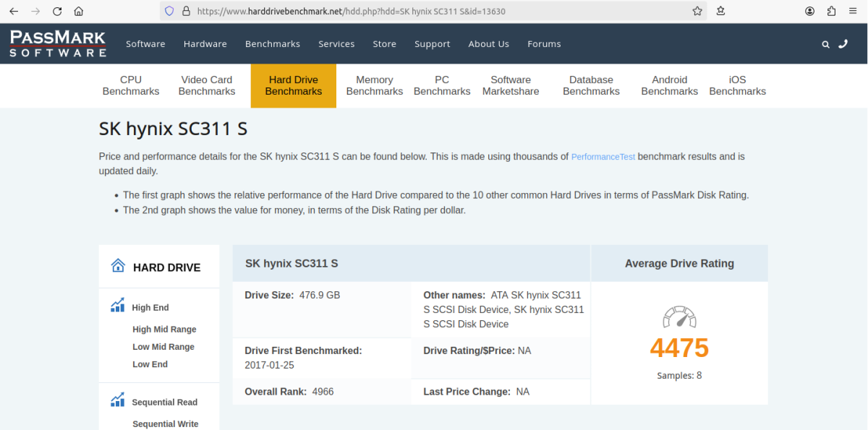Bookmark this page with the star icon

697,12
